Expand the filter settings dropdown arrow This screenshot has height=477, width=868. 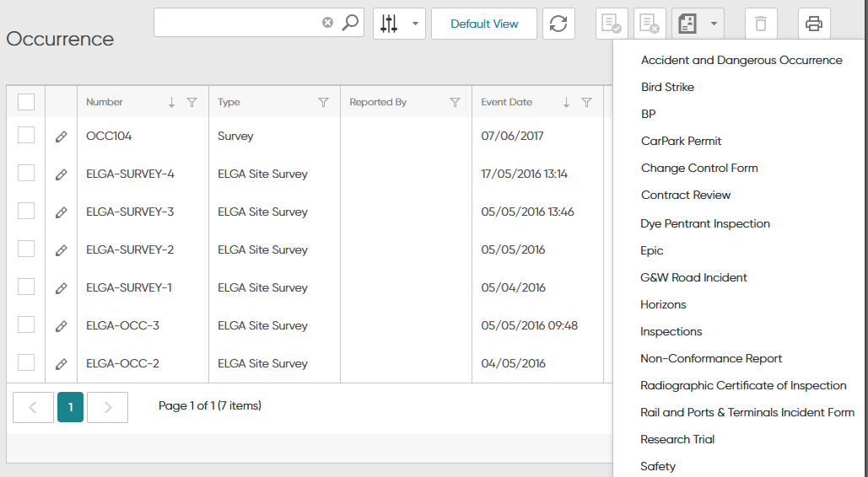pyautogui.click(x=415, y=24)
